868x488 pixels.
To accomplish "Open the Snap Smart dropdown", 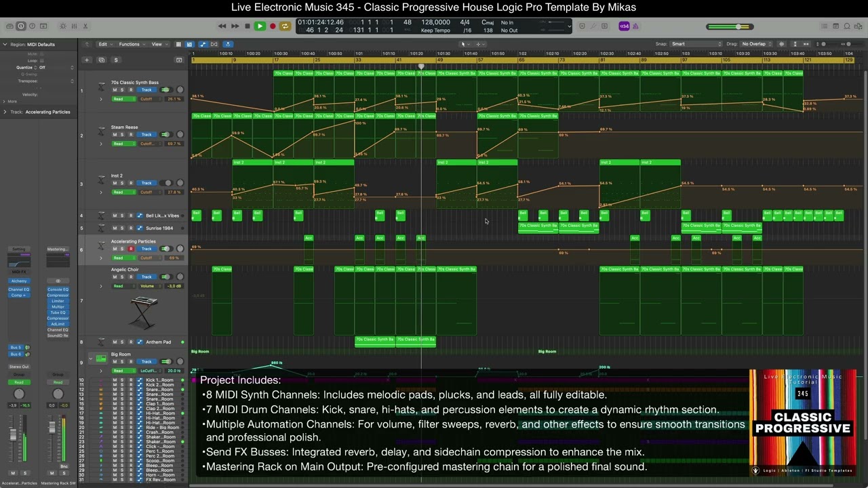I will 696,44.
